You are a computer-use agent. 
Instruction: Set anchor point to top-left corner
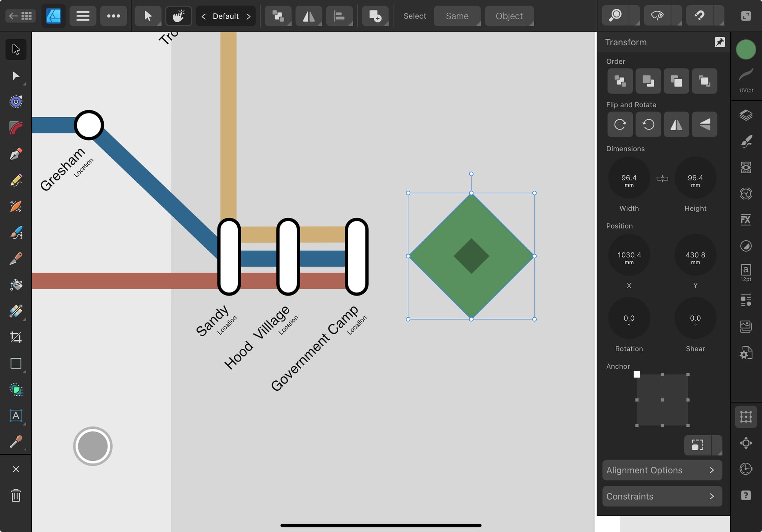pos(637,374)
